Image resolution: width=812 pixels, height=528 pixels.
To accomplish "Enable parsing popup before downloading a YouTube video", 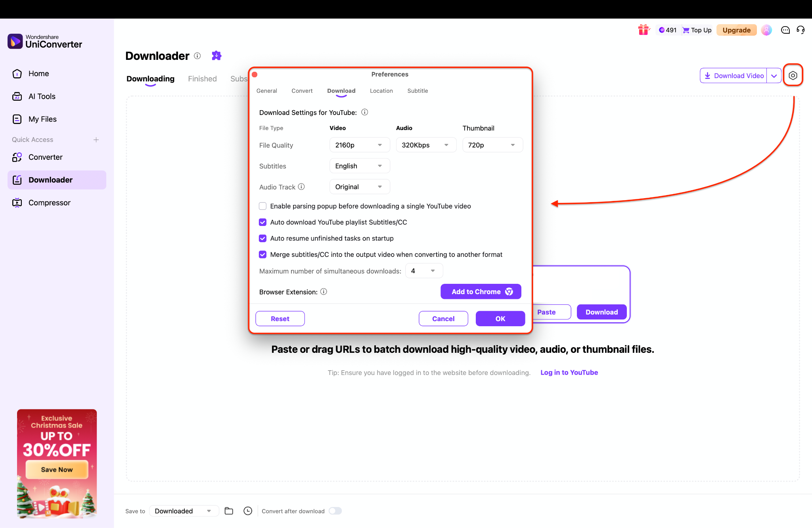I will pyautogui.click(x=262, y=206).
